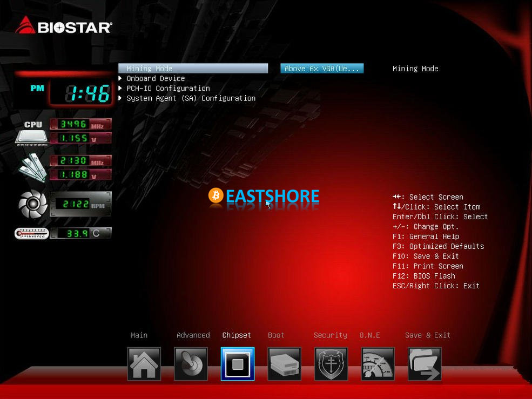This screenshot has width=532, height=399.
Task: Click the 2122 RPM fan readout
Action: pos(81,204)
